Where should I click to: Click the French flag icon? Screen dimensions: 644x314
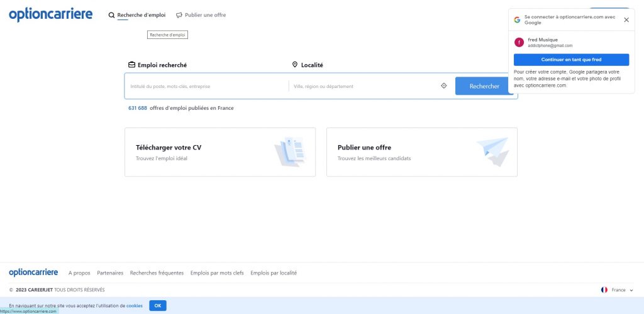604,290
